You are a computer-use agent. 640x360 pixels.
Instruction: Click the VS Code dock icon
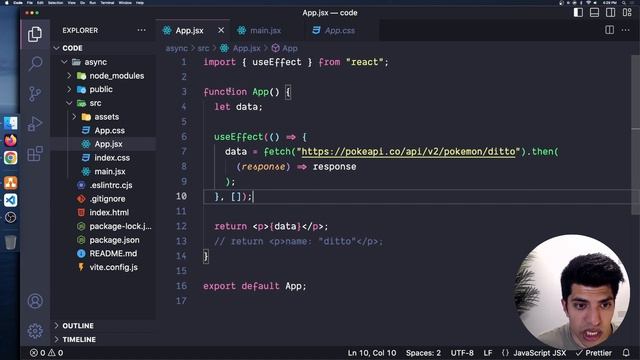coord(11,200)
